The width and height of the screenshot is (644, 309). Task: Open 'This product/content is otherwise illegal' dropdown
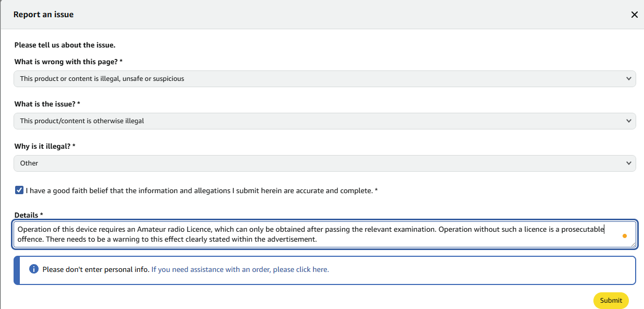pyautogui.click(x=325, y=121)
